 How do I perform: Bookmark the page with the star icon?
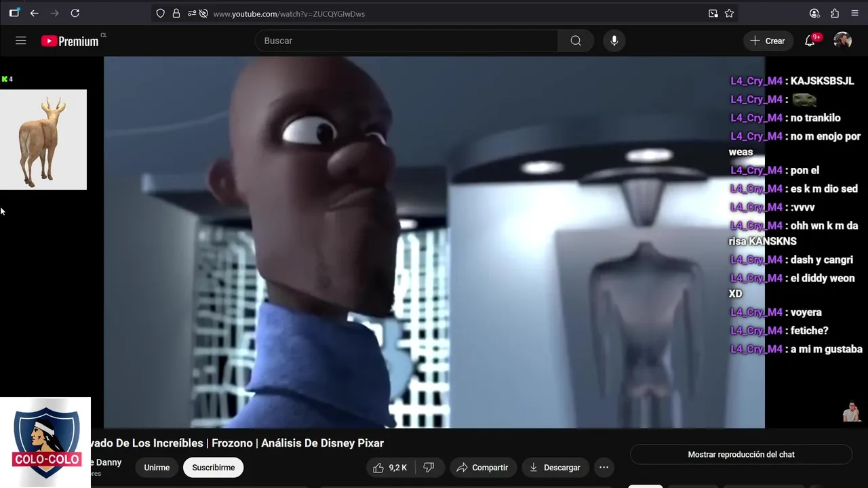click(729, 14)
